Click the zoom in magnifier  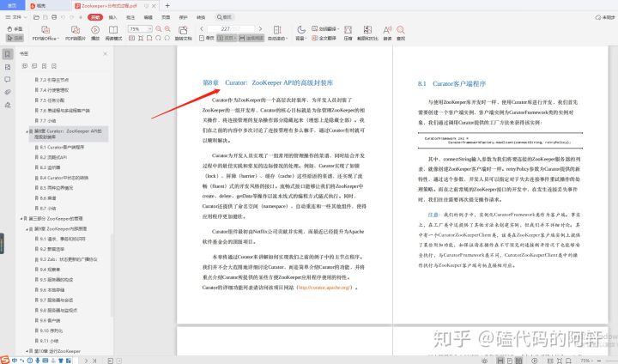coord(167,29)
